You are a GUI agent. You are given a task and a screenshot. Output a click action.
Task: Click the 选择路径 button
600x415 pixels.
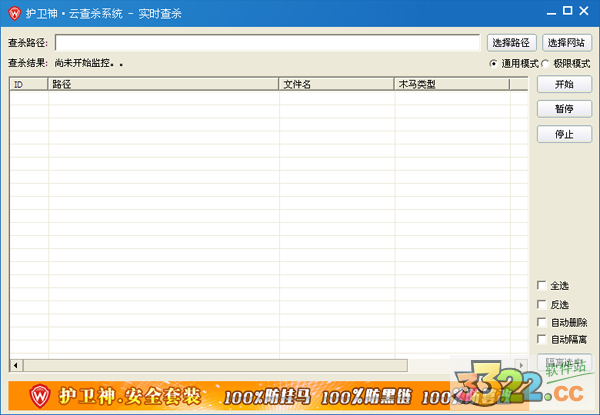point(511,42)
